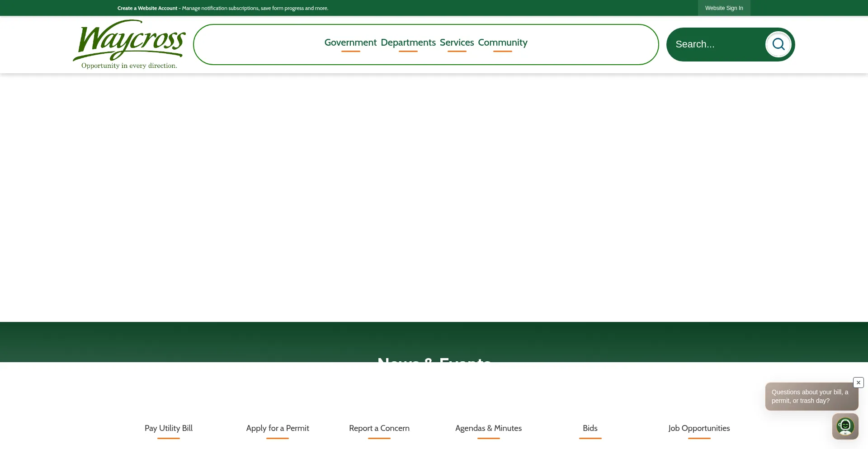View the Bids page link

590,428
